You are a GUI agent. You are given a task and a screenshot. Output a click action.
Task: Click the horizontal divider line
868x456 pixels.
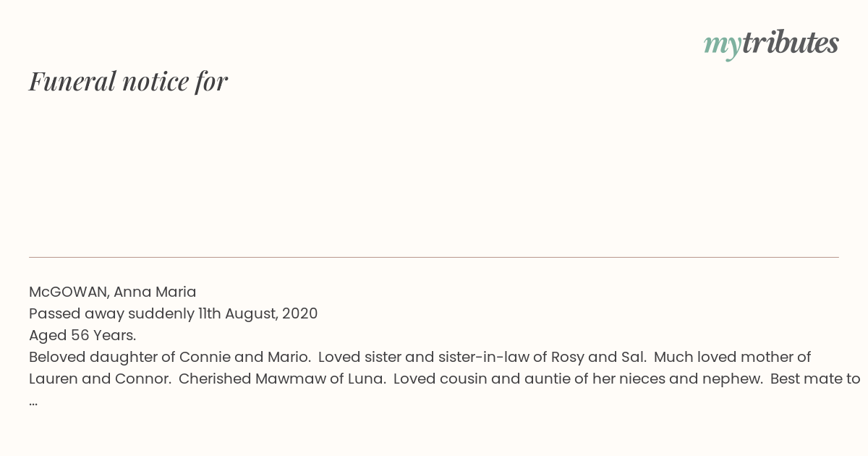(x=434, y=257)
